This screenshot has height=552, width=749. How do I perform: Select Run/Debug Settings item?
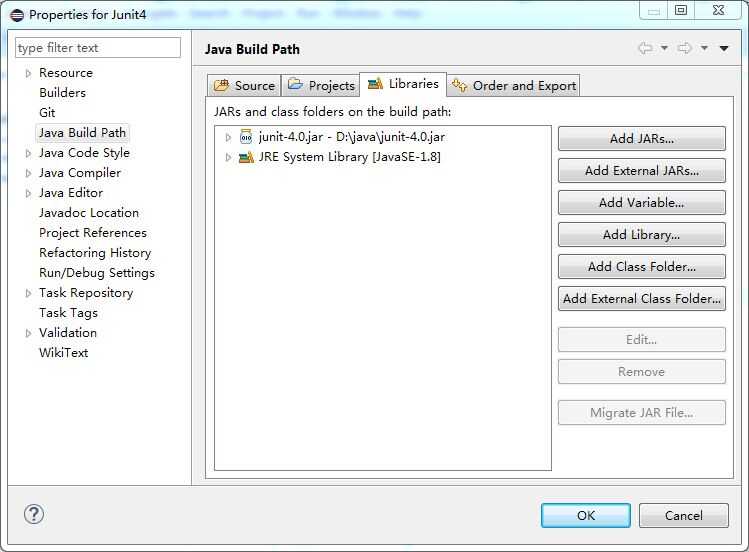pyautogui.click(x=97, y=273)
